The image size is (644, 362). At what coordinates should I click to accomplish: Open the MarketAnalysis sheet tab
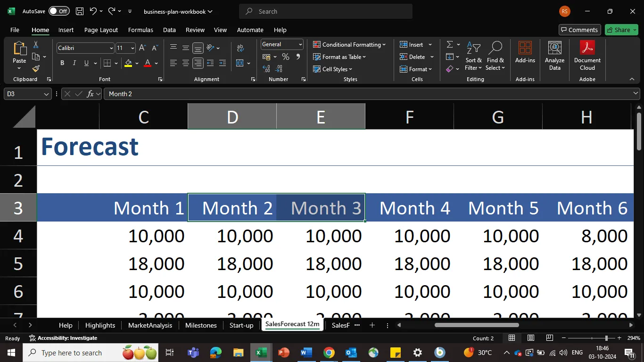[150, 325]
